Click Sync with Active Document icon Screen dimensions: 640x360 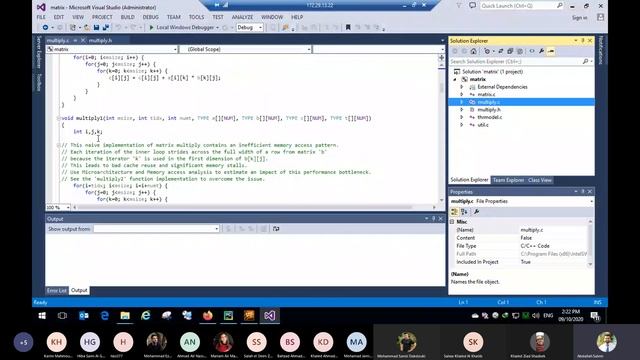pos(500,51)
